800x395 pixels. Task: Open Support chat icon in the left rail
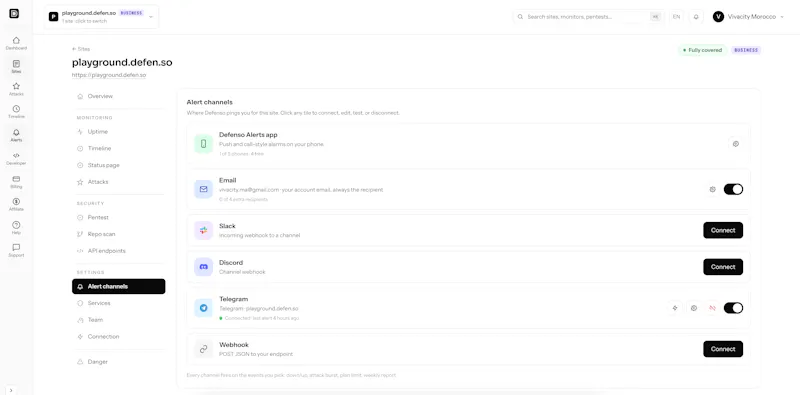(x=16, y=251)
